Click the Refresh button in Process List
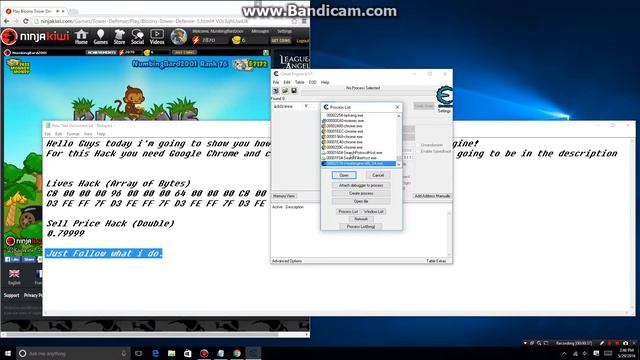640x360 pixels. coord(361,219)
